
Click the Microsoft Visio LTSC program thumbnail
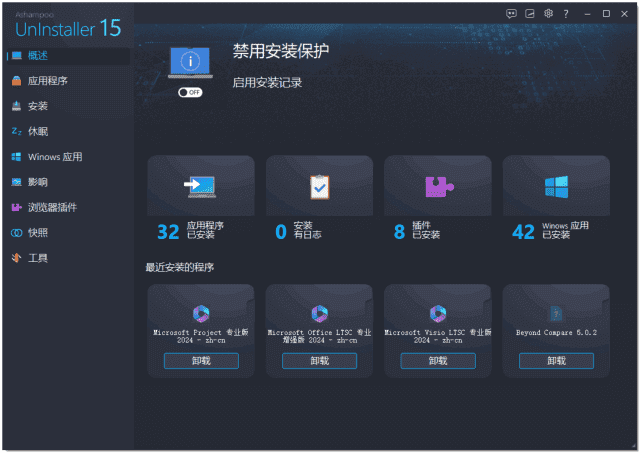point(437,313)
